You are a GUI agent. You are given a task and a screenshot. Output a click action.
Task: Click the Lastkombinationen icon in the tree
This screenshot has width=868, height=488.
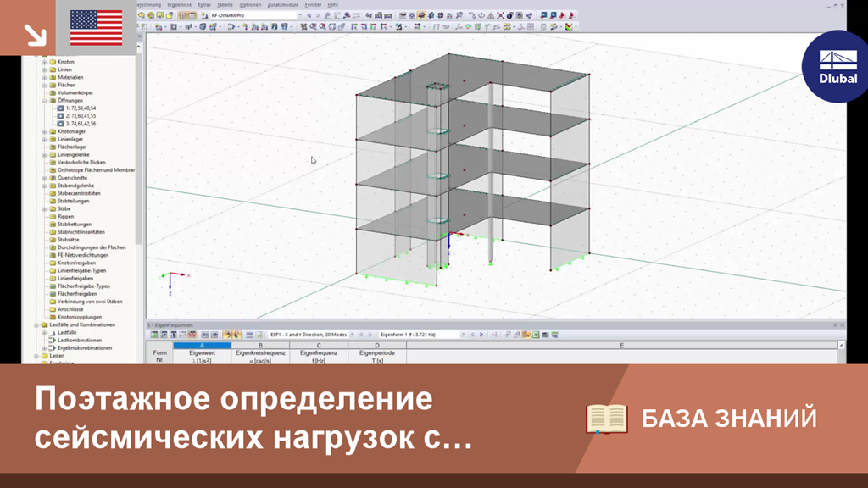(x=53, y=341)
